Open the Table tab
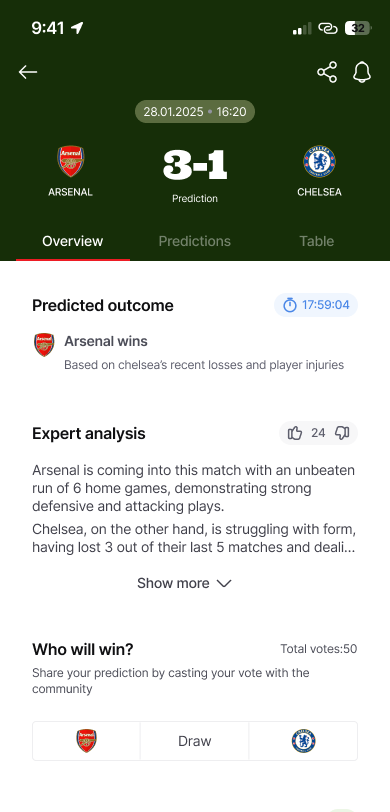 (x=316, y=241)
